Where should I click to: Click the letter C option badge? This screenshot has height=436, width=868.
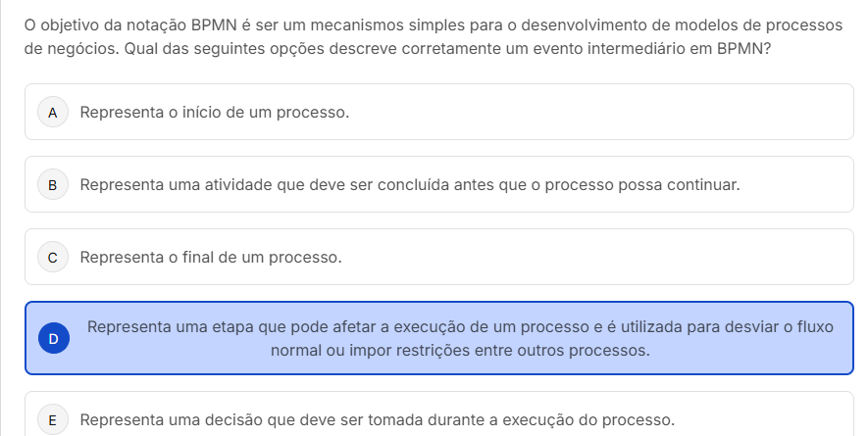pyautogui.click(x=53, y=258)
